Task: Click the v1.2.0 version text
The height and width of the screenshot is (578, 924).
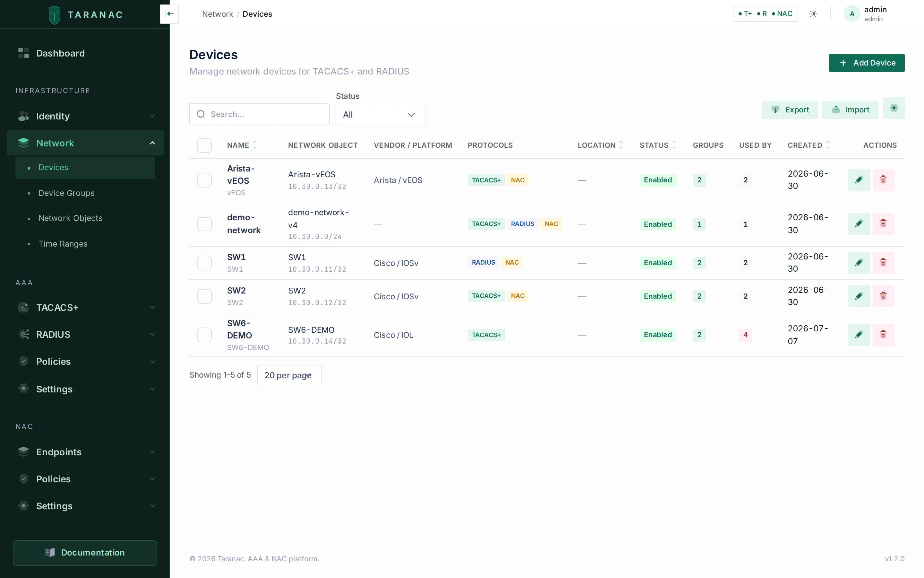Action: pos(894,559)
